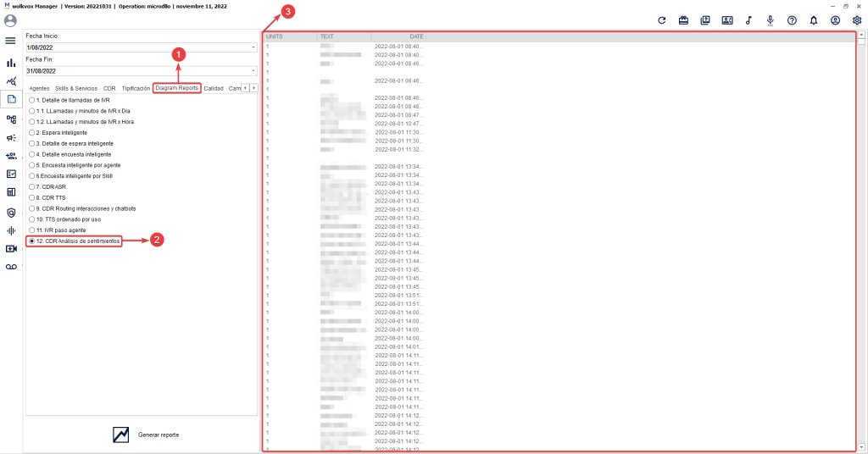Select 8. CDR TTS report

point(47,197)
